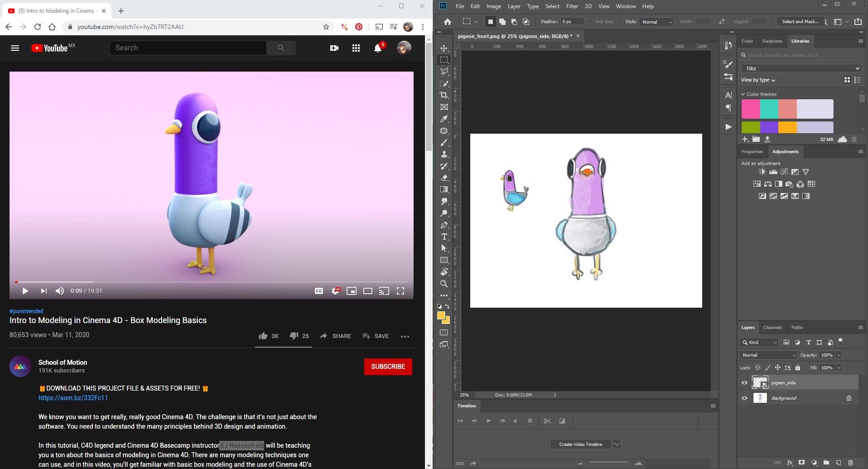The width and height of the screenshot is (868, 469).
Task: Click the Brightness/Contrast adjustment icon
Action: pyautogui.click(x=762, y=172)
